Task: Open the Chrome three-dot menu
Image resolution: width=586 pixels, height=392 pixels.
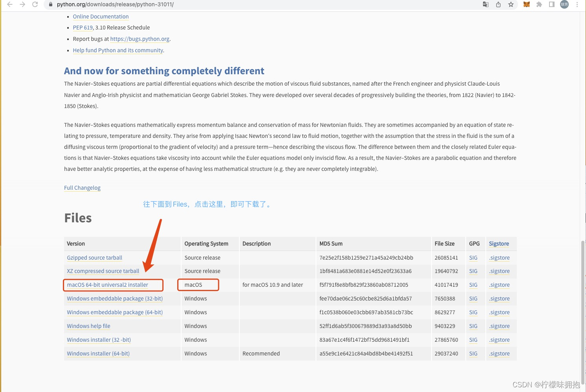Action: [577, 4]
